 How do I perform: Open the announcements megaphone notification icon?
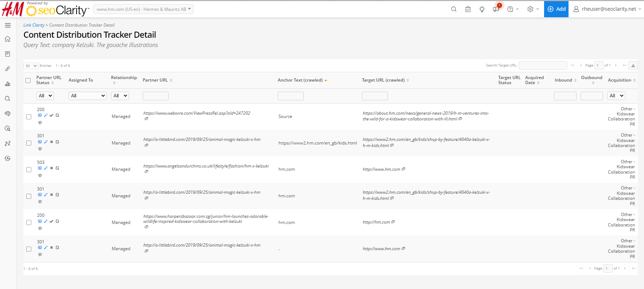pos(496,9)
